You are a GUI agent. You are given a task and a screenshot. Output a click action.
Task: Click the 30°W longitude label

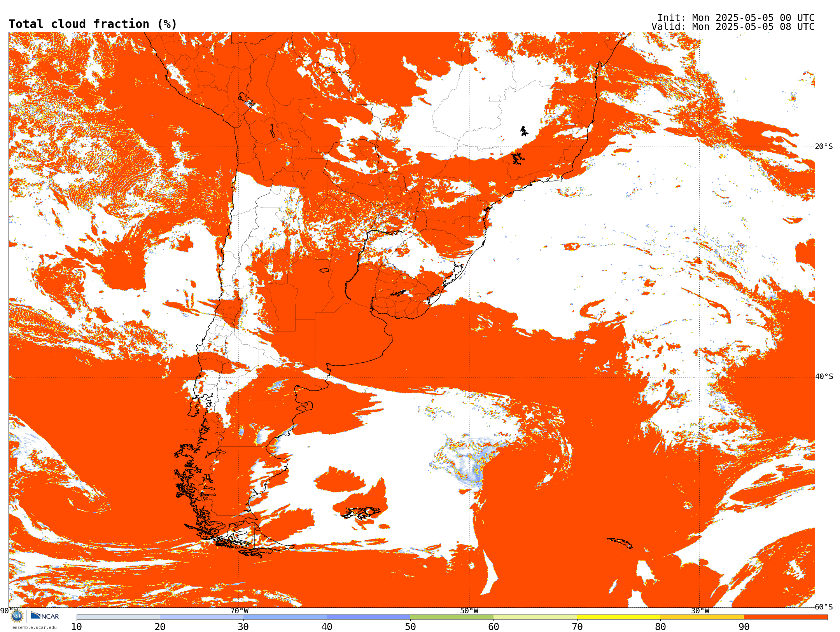pos(700,611)
